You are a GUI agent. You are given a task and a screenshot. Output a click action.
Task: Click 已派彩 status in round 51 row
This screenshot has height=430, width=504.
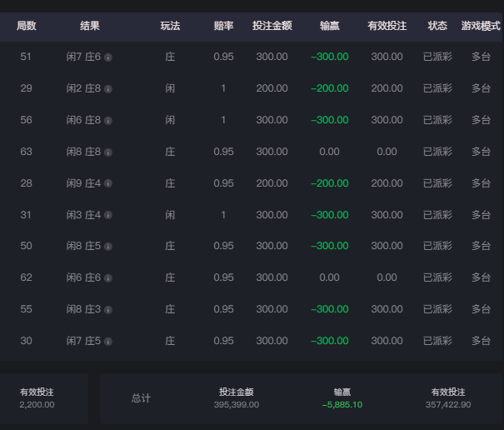(437, 57)
